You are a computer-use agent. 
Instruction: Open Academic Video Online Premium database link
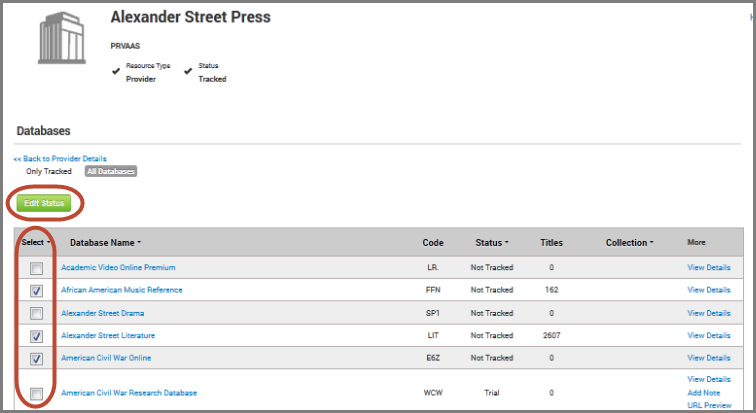118,267
